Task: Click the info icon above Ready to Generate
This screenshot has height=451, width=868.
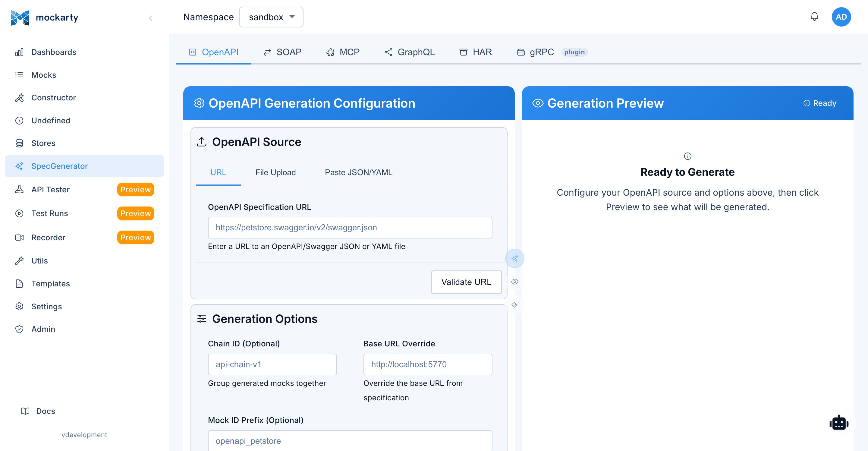Action: (687, 156)
